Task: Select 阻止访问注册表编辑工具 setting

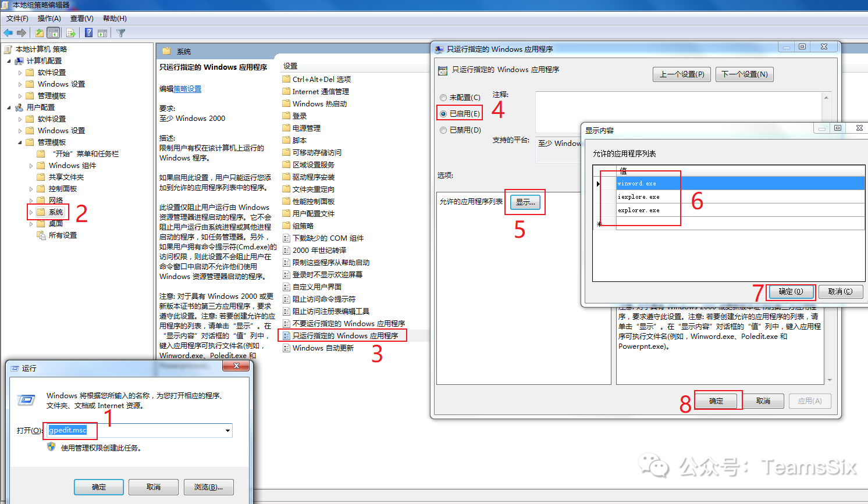Action: (330, 311)
